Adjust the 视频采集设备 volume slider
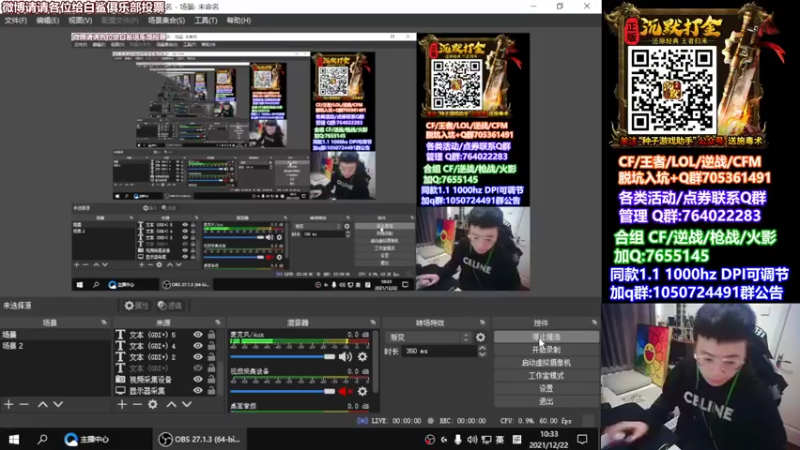800x450 pixels. [282, 391]
